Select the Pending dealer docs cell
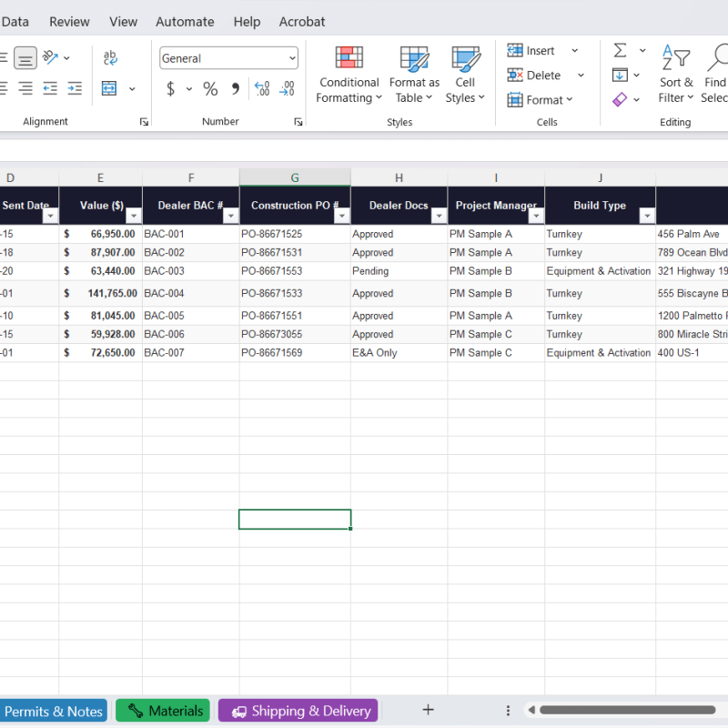Viewport: 728px width, 728px height. pos(399,271)
